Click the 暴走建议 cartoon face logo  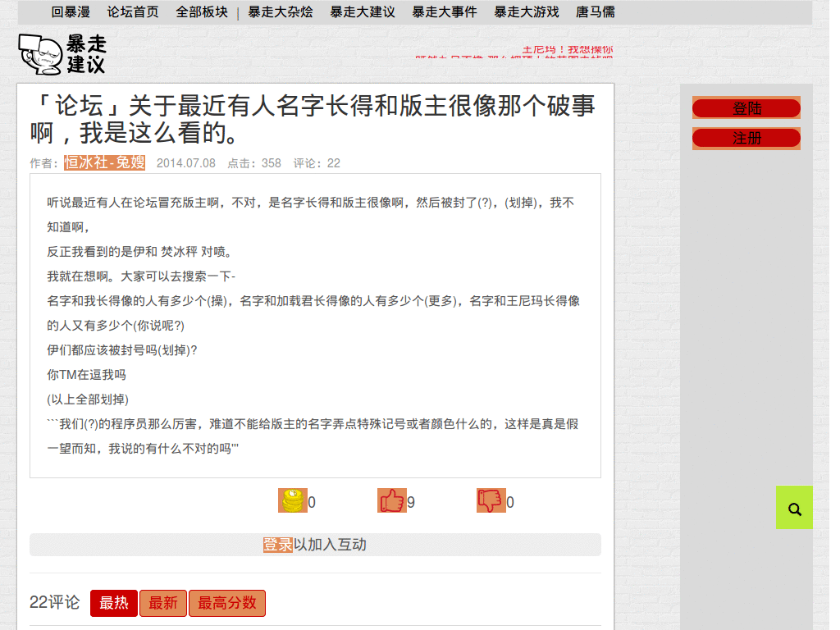[x=62, y=54]
